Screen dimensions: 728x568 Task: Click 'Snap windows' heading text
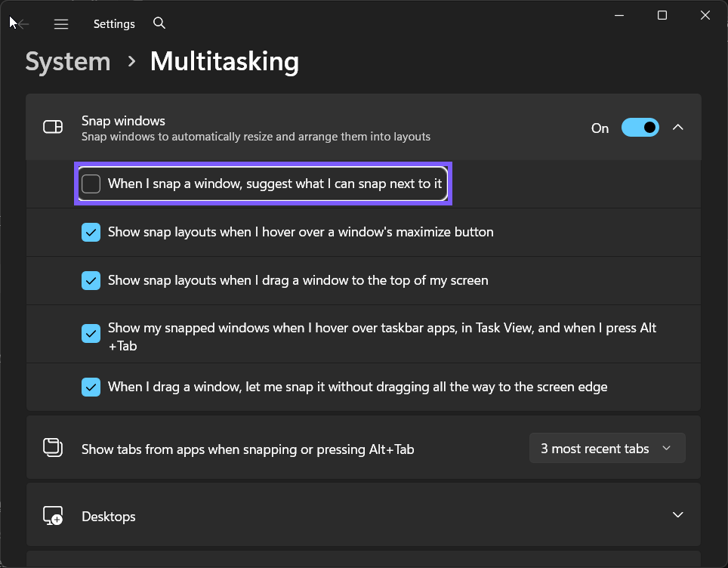[124, 121]
